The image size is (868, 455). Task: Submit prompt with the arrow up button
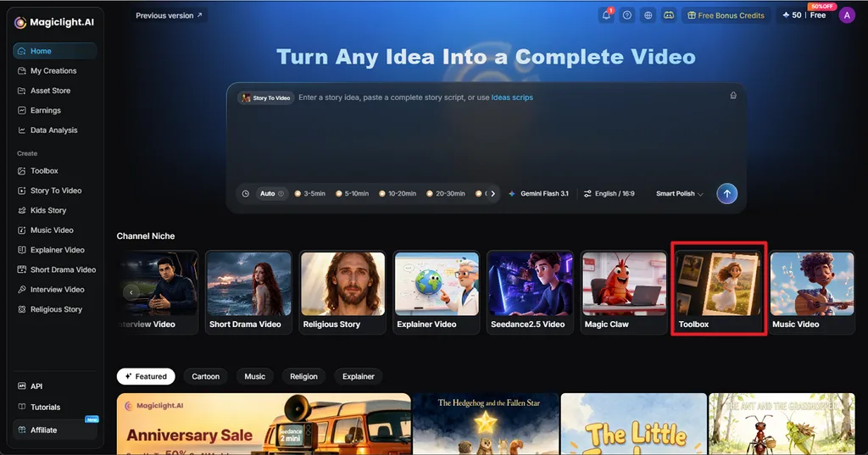pyautogui.click(x=726, y=194)
